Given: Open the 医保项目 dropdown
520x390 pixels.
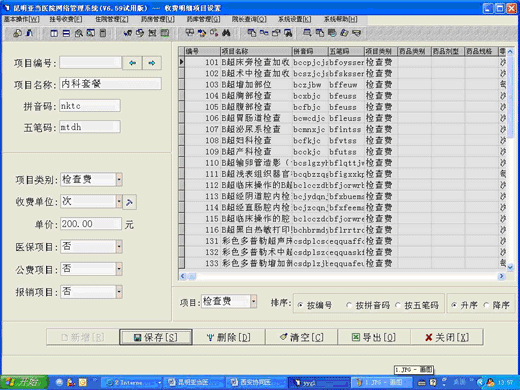Looking at the screenshot, I should click(119, 247).
